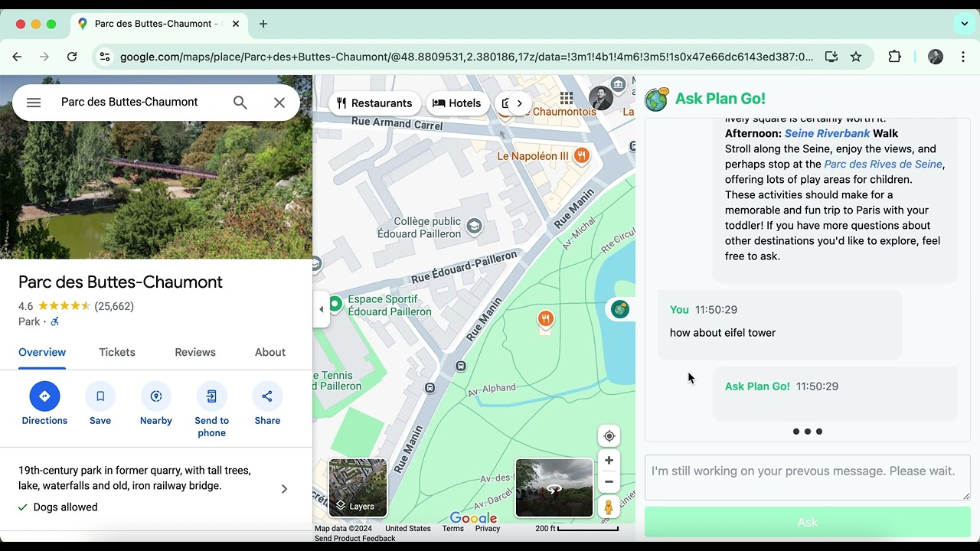Click the restaurant marker inside the park
980x551 pixels.
click(x=545, y=319)
